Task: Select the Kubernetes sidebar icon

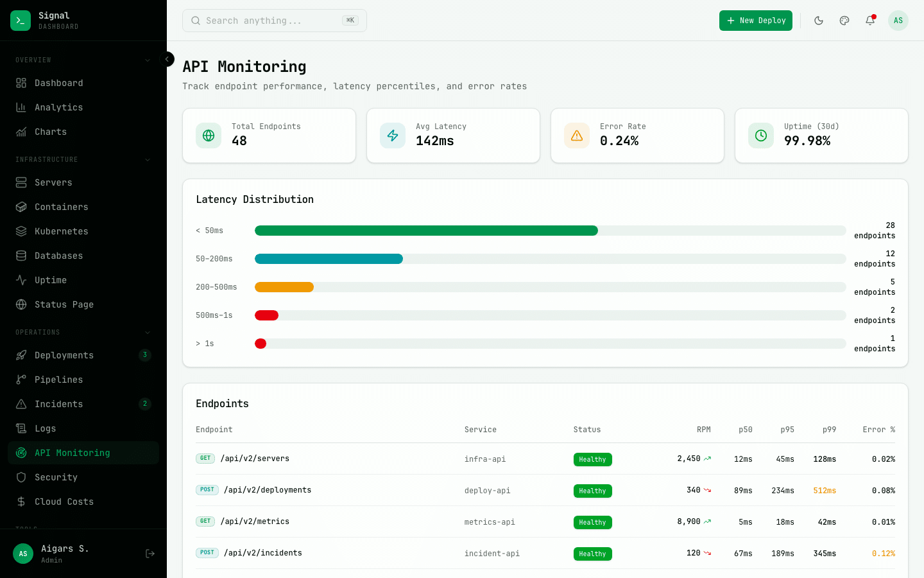Action: [22, 231]
